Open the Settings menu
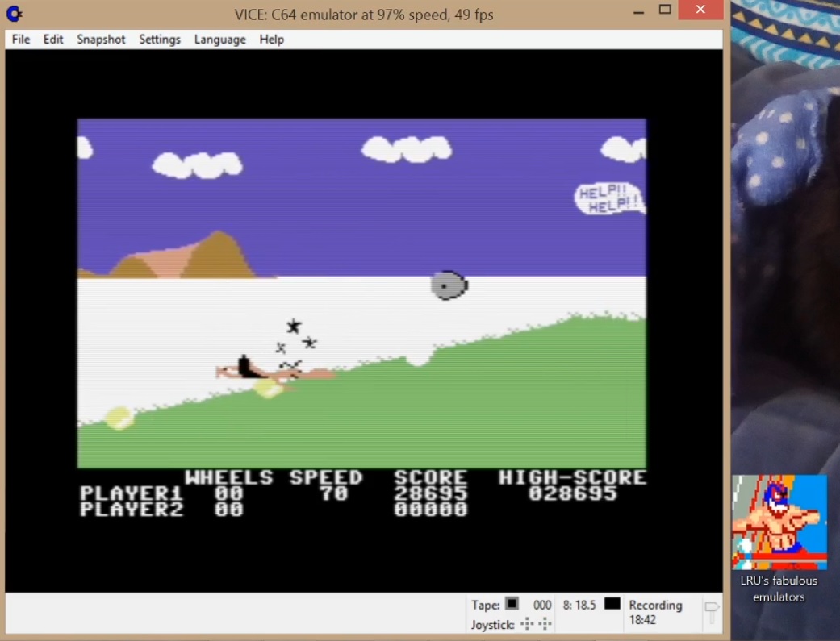Image resolution: width=840 pixels, height=641 pixels. (x=160, y=40)
